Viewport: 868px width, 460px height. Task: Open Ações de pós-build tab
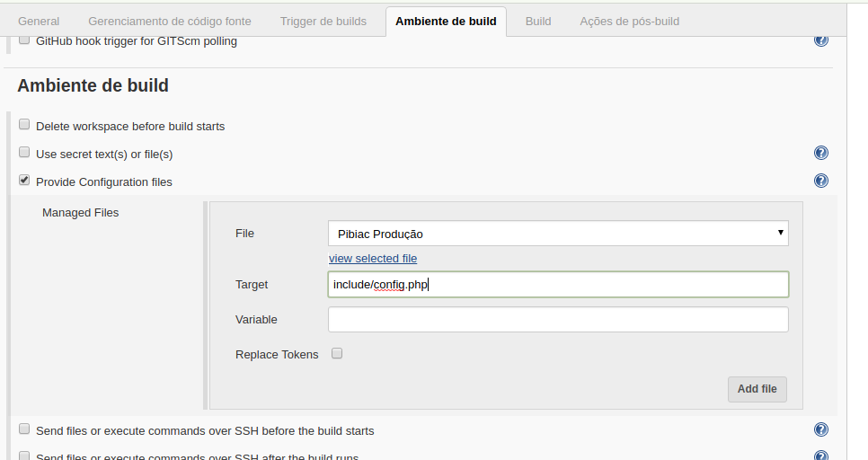click(629, 21)
